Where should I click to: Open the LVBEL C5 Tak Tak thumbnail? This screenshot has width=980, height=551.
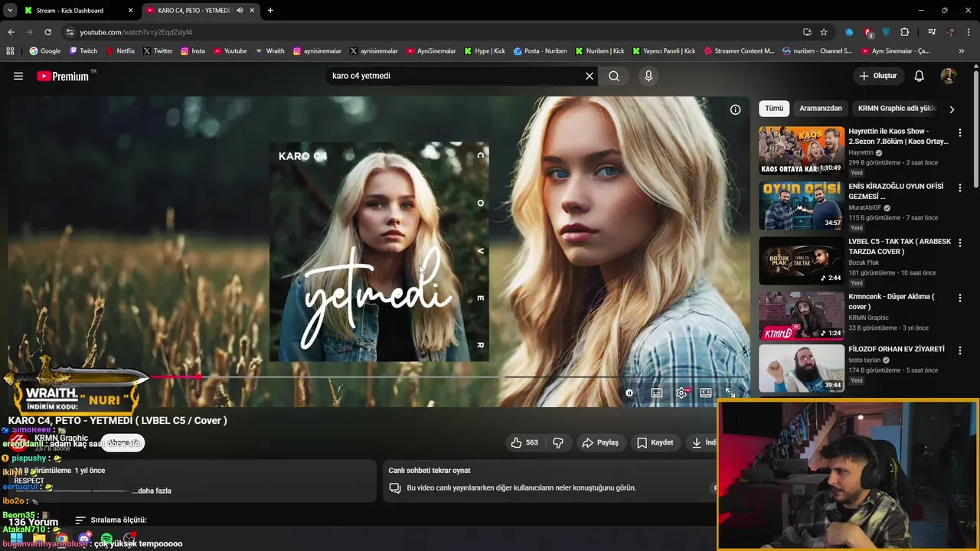point(802,261)
